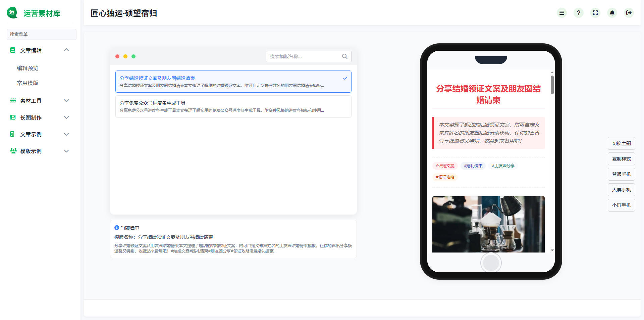
Task: Click the 复制样式 button
Action: [621, 159]
